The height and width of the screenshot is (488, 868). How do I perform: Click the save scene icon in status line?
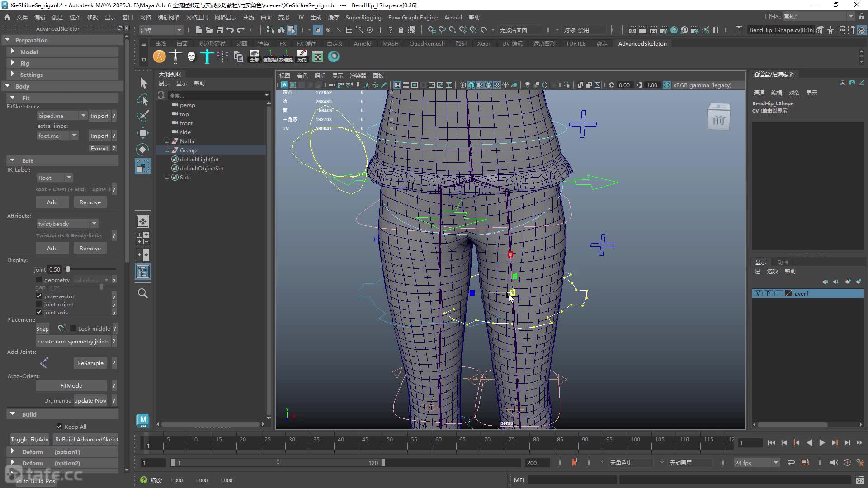point(220,30)
